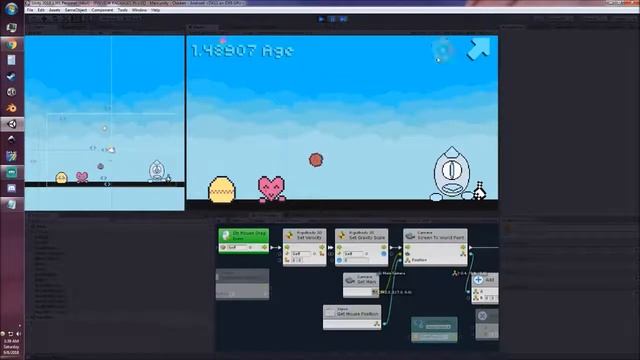
Task: Open Discord from the taskbar
Action: pyautogui.click(x=11, y=188)
